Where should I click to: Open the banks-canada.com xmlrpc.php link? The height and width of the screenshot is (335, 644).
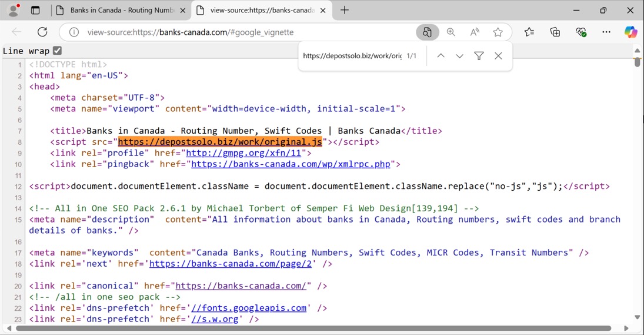point(291,164)
